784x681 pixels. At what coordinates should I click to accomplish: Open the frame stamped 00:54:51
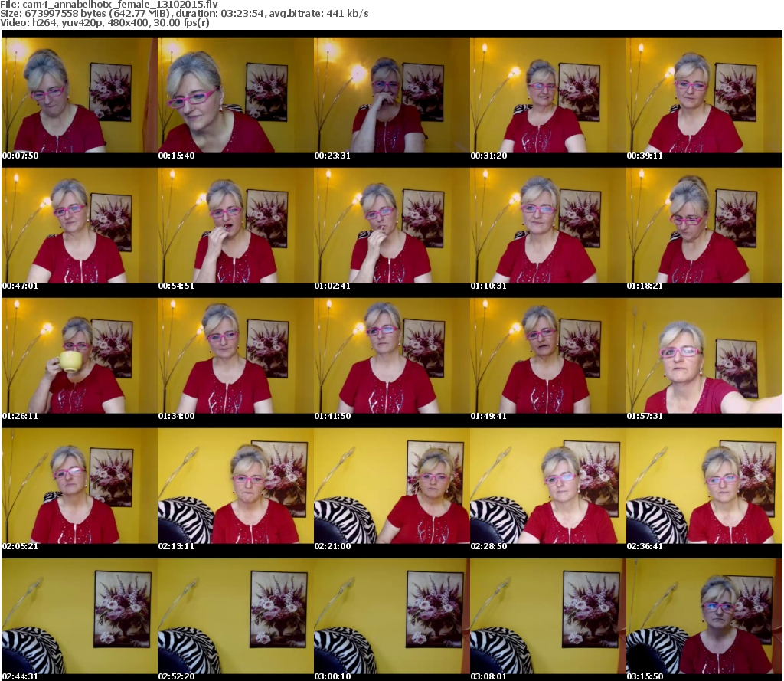236,225
